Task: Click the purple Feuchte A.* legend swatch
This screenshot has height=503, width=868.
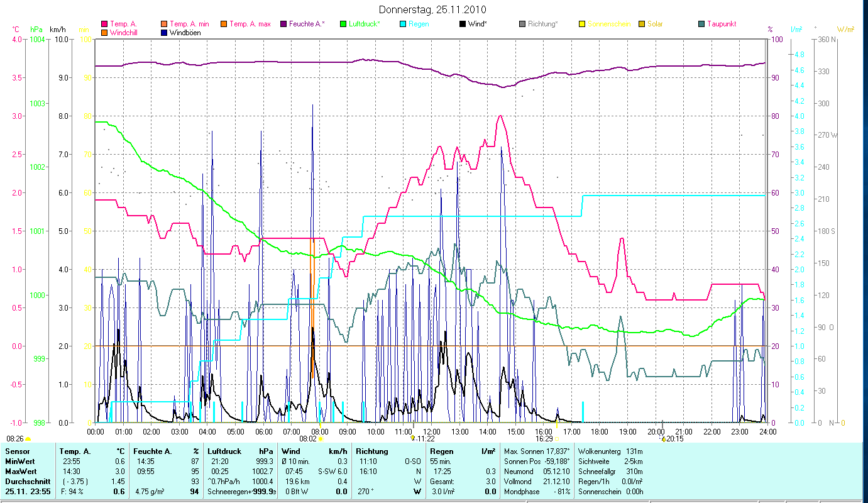Action: click(283, 24)
